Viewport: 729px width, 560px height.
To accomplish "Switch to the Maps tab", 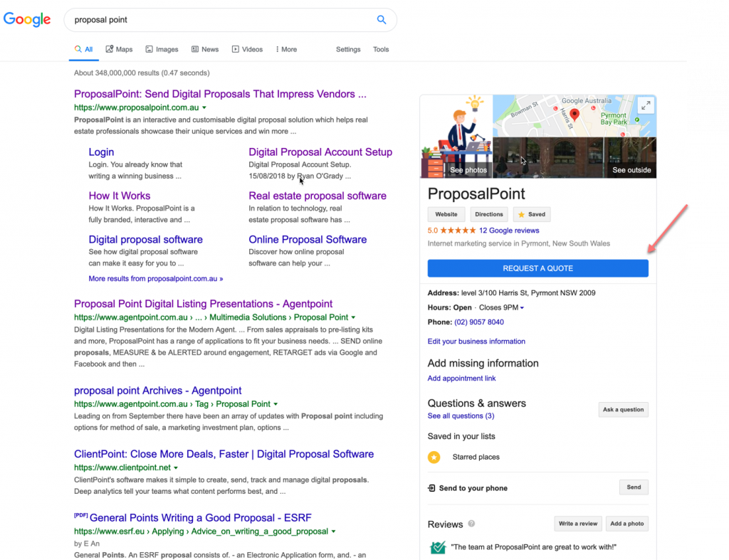I will pyautogui.click(x=119, y=49).
